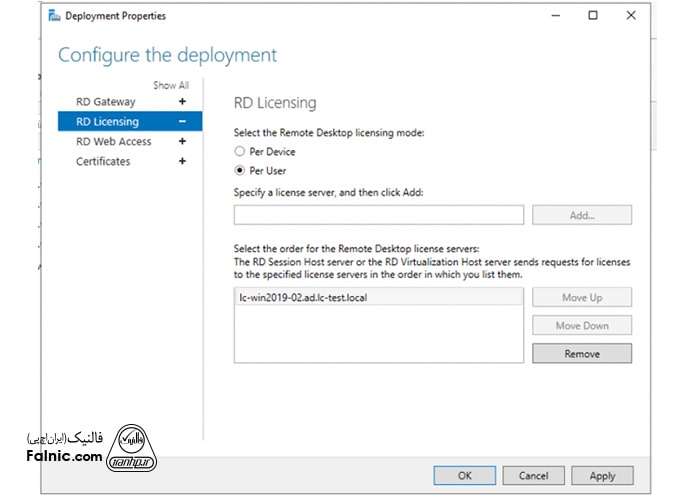
Task: Go to the Certificates page
Action: 103,162
